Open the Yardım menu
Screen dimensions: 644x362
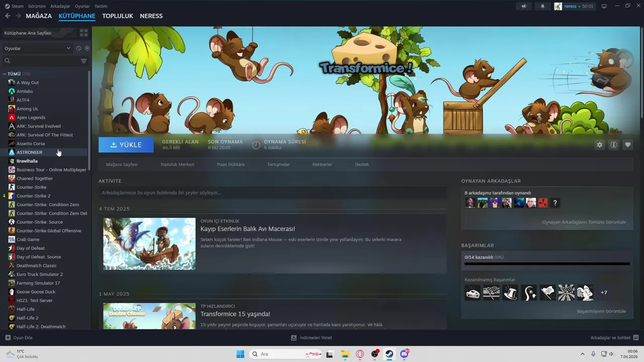pyautogui.click(x=101, y=6)
